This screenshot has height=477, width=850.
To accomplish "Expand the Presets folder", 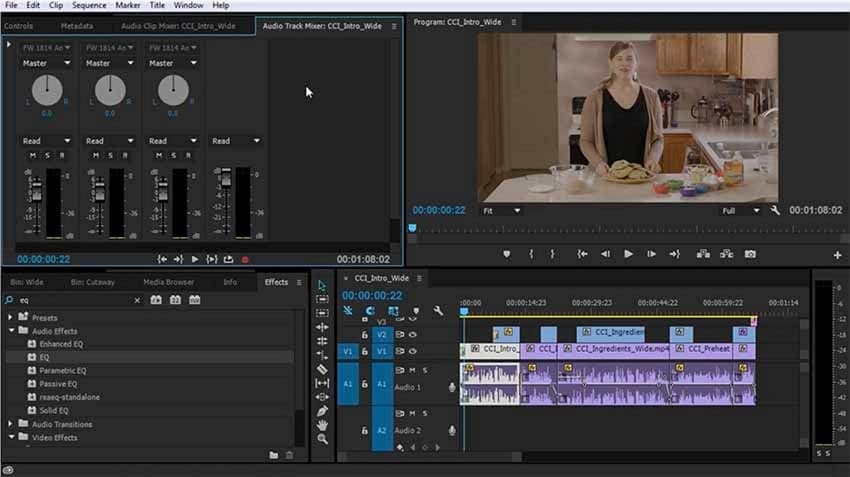I will click(x=10, y=318).
